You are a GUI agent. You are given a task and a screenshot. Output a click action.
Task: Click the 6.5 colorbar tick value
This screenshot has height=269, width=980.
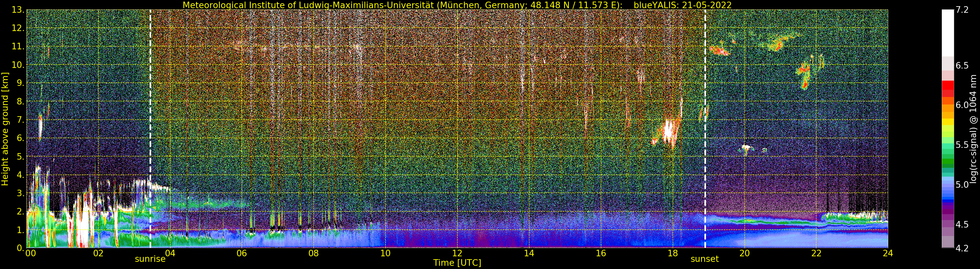(962, 65)
